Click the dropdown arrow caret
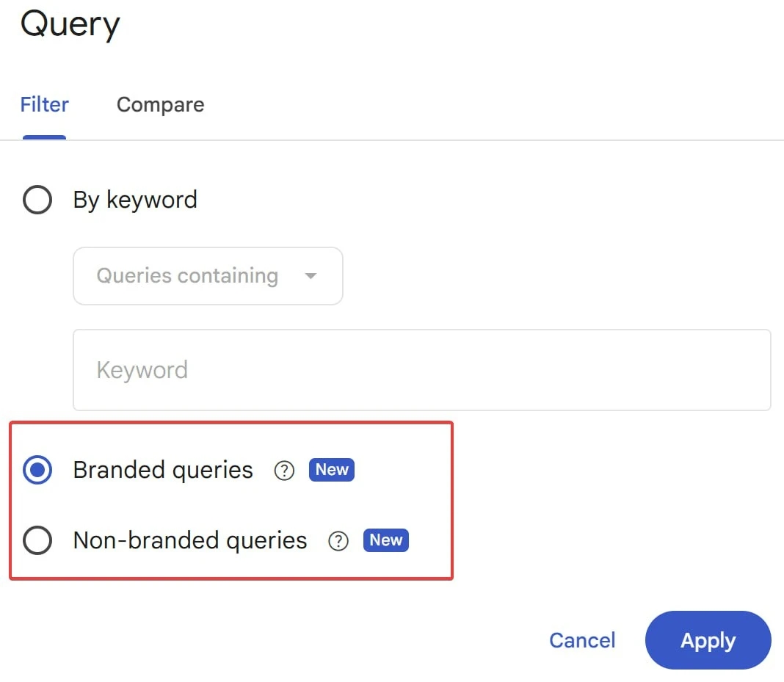 click(311, 276)
